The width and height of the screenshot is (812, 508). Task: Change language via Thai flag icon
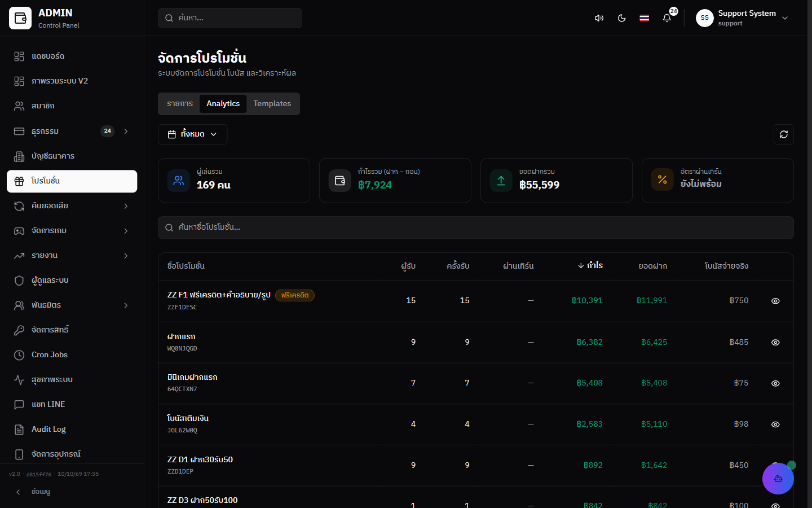point(644,18)
